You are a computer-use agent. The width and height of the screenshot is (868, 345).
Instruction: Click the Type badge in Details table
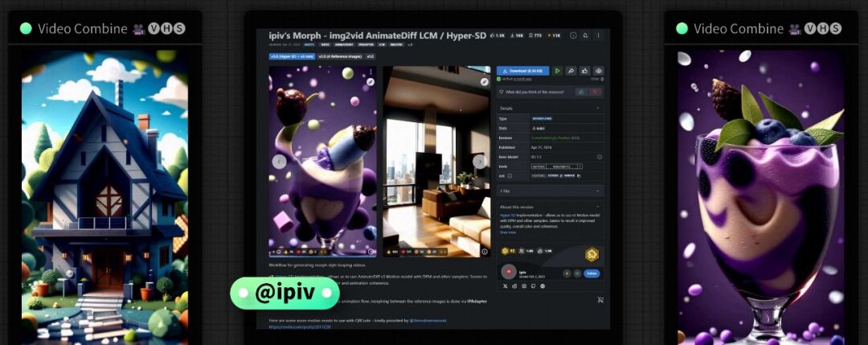pos(542,118)
